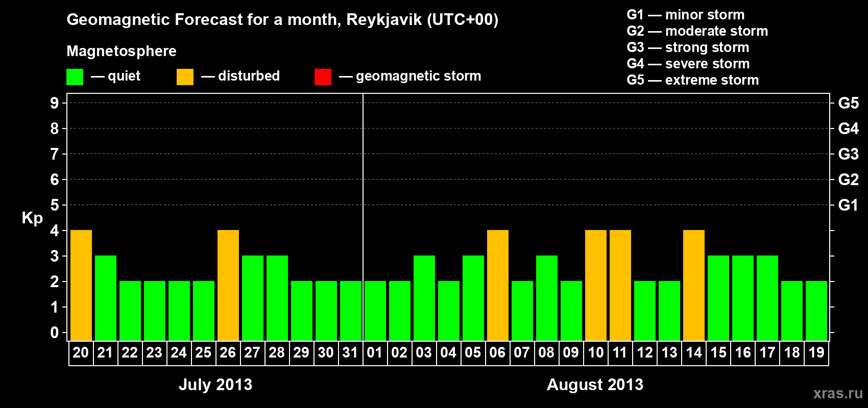This screenshot has height=408, width=868.
Task: Click the green bar for August 05
Action: click(473, 298)
